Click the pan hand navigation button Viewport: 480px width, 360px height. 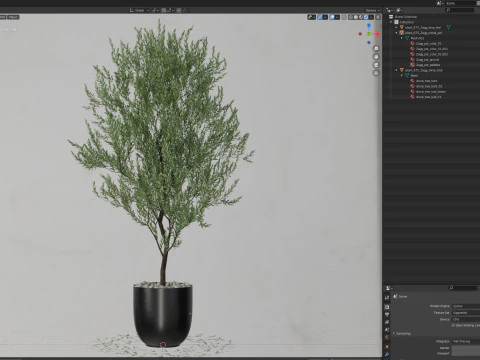(x=376, y=57)
